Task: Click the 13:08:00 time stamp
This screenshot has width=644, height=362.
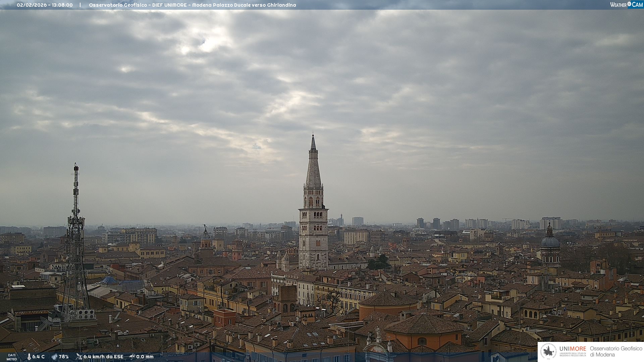Action: point(62,5)
